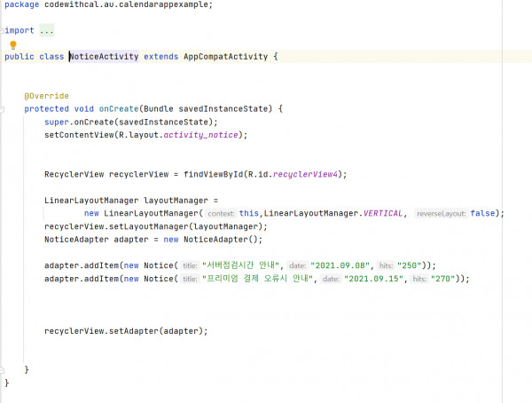The height and width of the screenshot is (403, 532).
Task: Click the context: parameter hint
Action: coord(221,213)
